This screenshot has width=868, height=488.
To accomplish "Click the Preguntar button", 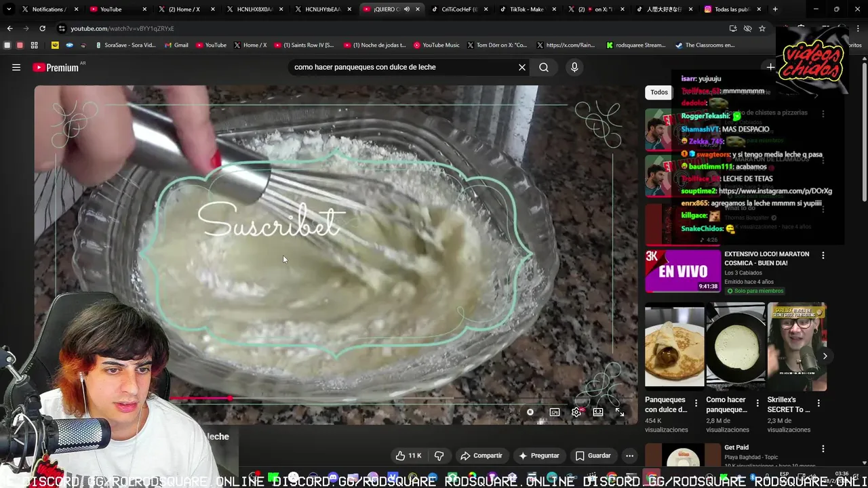I will pos(539,455).
